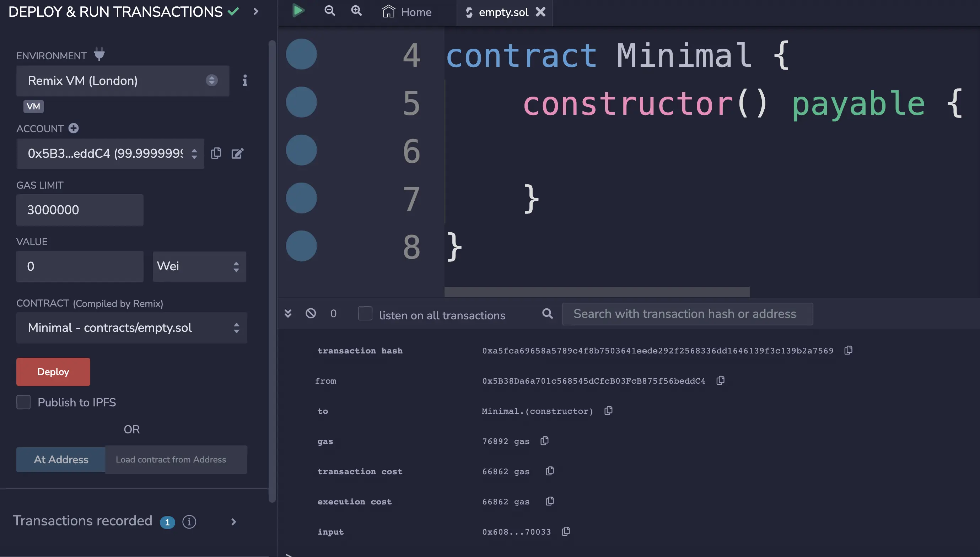Click the Home tab icon
Screen dimensions: 980x557
tap(388, 12)
